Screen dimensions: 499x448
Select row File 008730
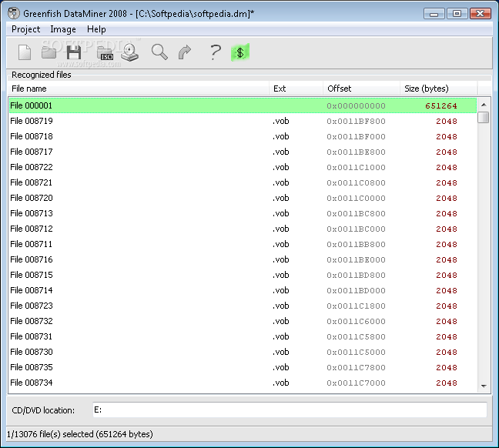click(x=243, y=352)
